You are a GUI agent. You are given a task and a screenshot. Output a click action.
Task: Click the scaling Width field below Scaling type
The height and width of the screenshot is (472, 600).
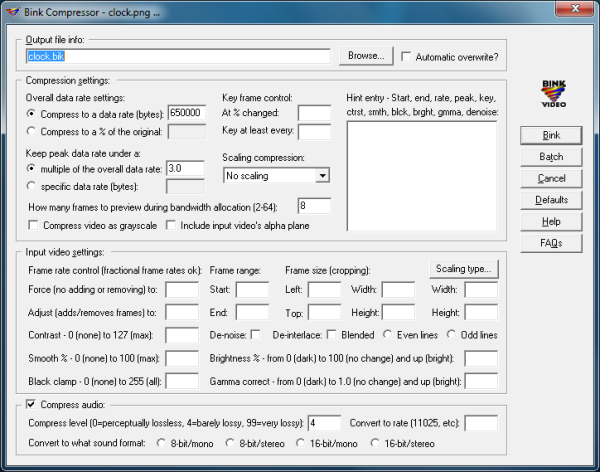[x=481, y=289]
